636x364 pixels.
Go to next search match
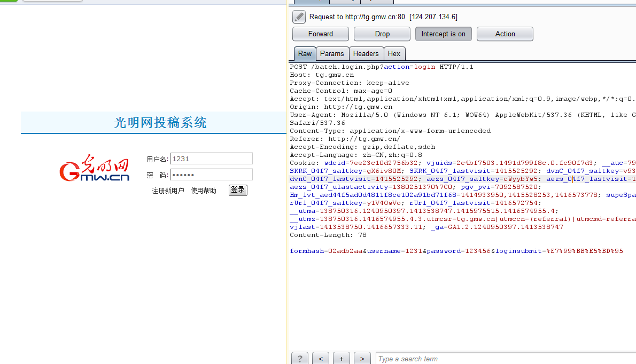pyautogui.click(x=362, y=358)
